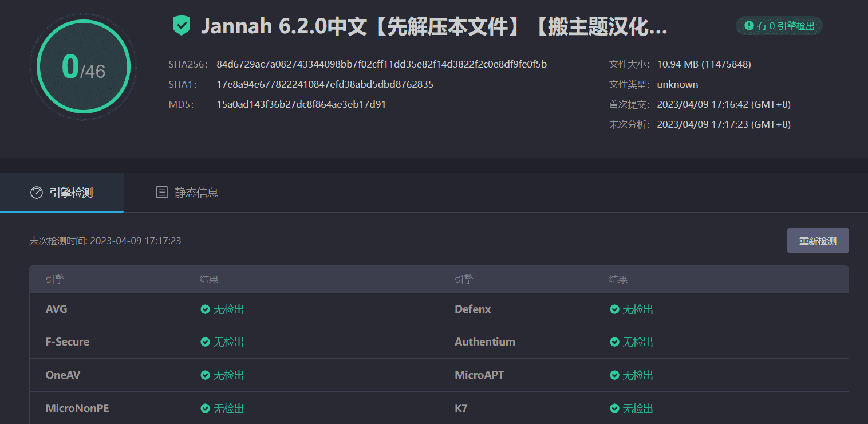The height and width of the screenshot is (424, 868).
Task: Click the K7 engine name
Action: pyautogui.click(x=461, y=409)
